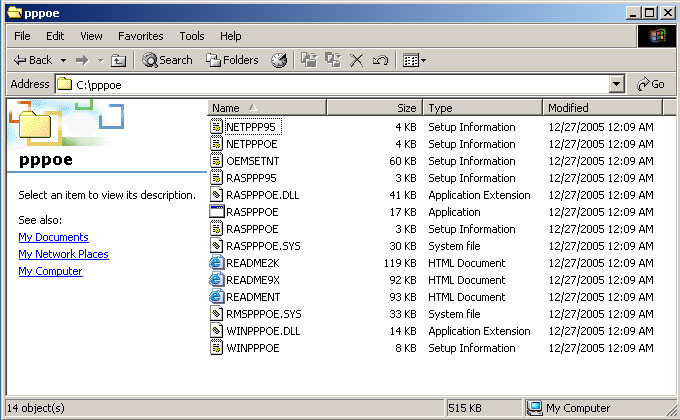
Task: Click the 119 KB size value
Action: click(x=400, y=263)
